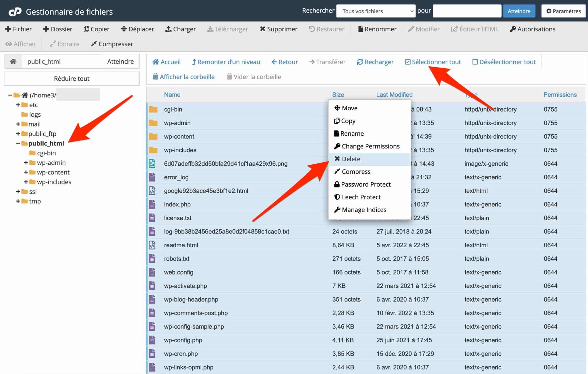Click the public_html path input field

point(62,61)
